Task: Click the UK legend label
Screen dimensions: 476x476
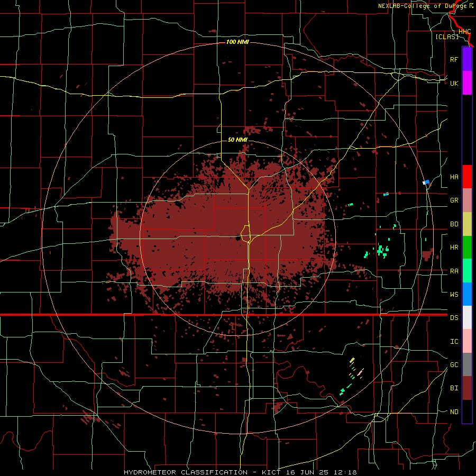Action: click(x=454, y=83)
